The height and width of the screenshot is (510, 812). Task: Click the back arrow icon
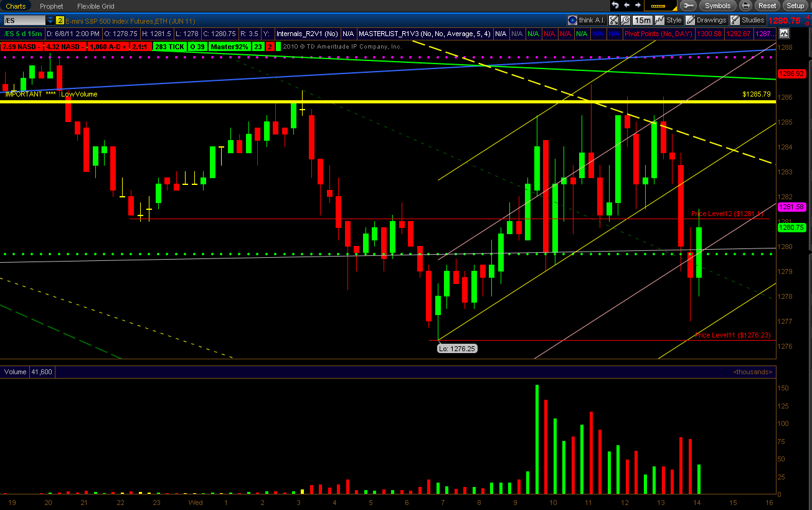(x=625, y=6)
